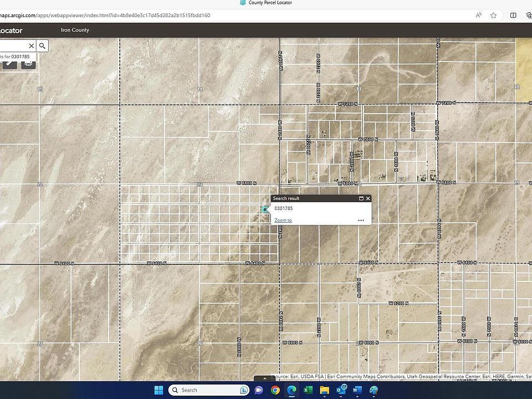Toggle the favorites star for this page
Screen dimensions: 532x399
[x=494, y=16]
